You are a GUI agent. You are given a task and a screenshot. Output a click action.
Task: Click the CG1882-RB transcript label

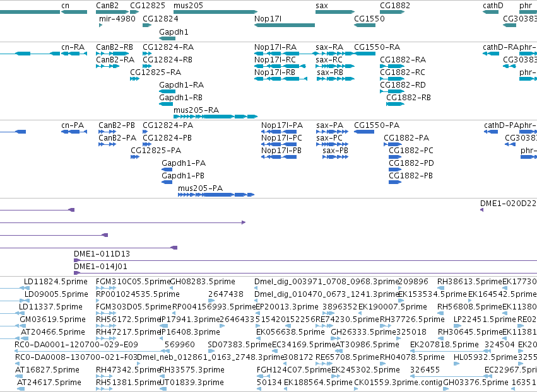coord(408,98)
